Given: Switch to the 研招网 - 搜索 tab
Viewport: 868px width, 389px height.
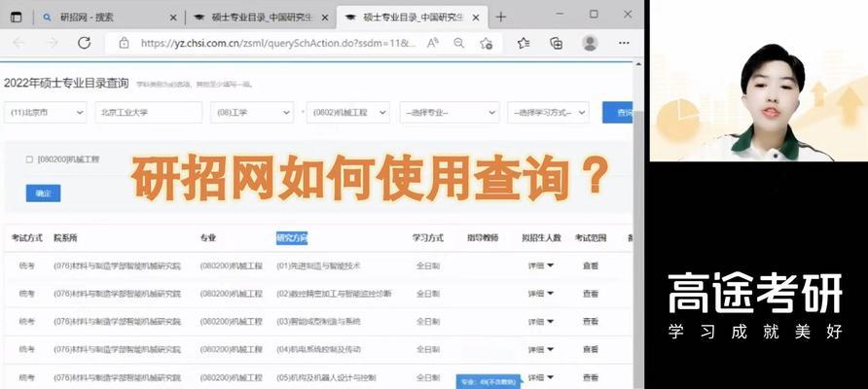Looking at the screenshot, I should click(x=108, y=18).
